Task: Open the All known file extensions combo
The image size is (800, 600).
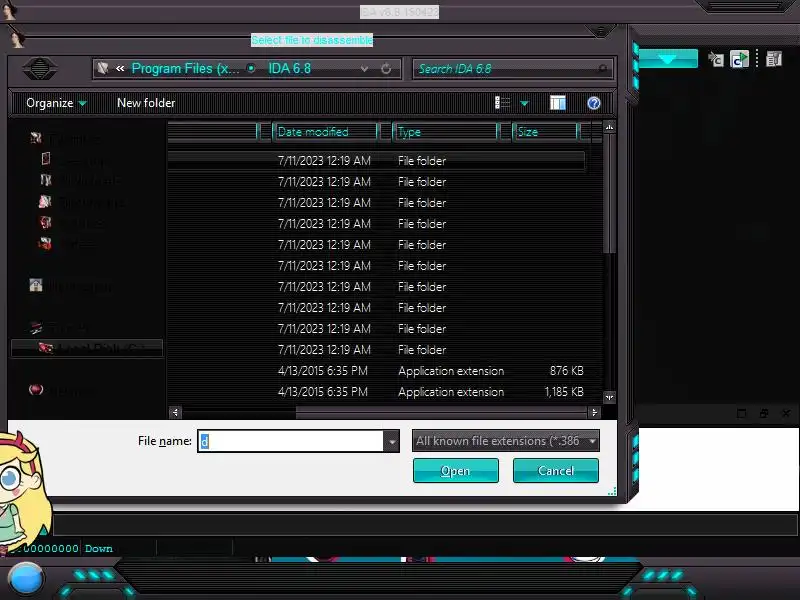Action: (506, 441)
